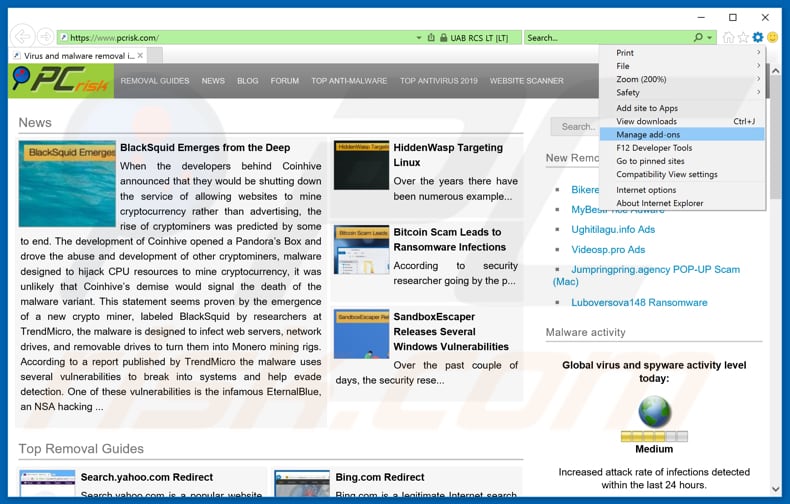Open BLOG nav link

tap(247, 81)
